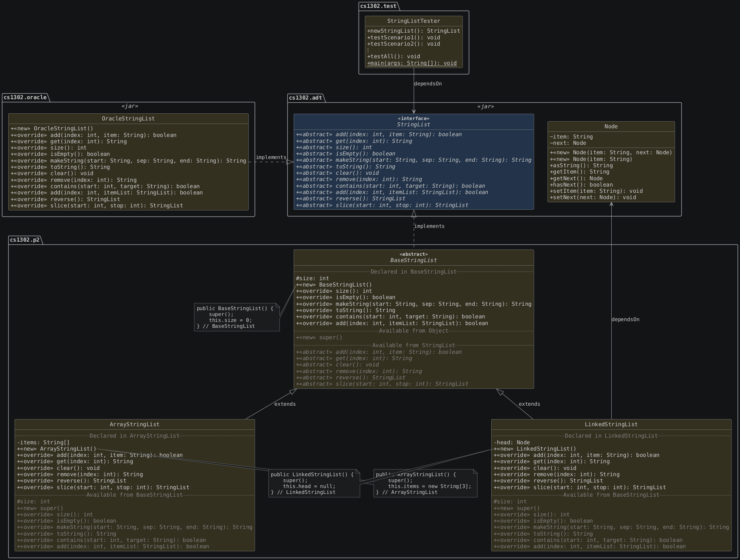Click the 'Declared in LinkedStringList' section label
Screen dimensions: 740x560
(611, 436)
